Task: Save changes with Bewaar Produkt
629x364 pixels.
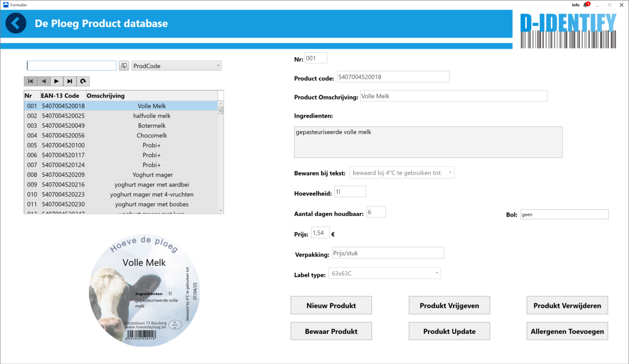Action: click(x=331, y=331)
